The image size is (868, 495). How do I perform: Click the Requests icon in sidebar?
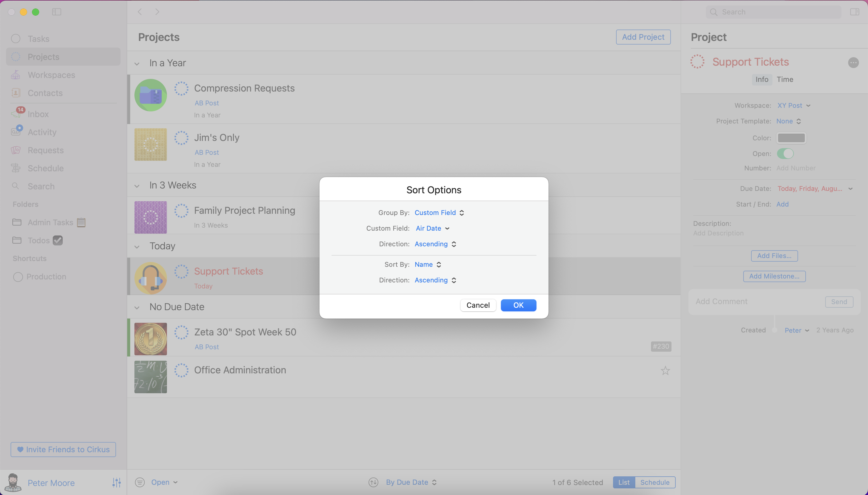[16, 150]
